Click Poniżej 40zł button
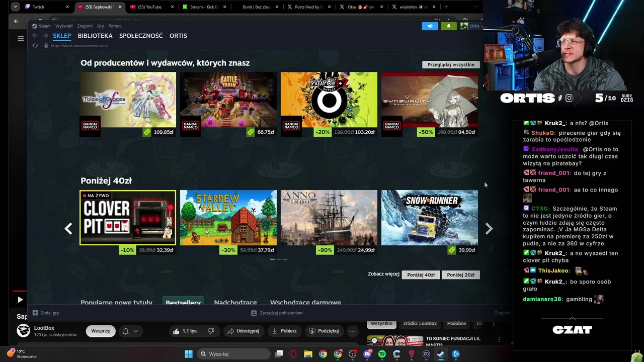644x362 pixels. [421, 275]
